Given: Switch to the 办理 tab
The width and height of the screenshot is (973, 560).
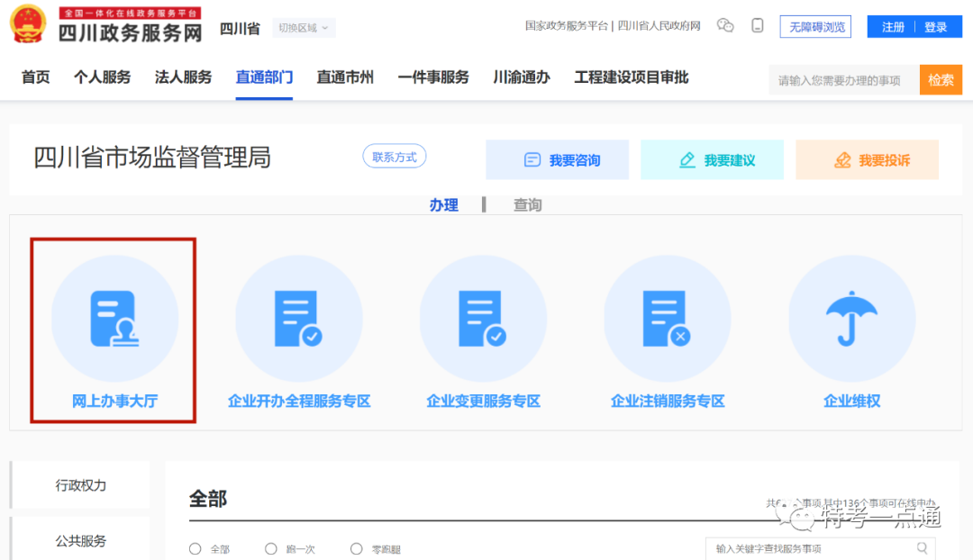Looking at the screenshot, I should pos(443,204).
